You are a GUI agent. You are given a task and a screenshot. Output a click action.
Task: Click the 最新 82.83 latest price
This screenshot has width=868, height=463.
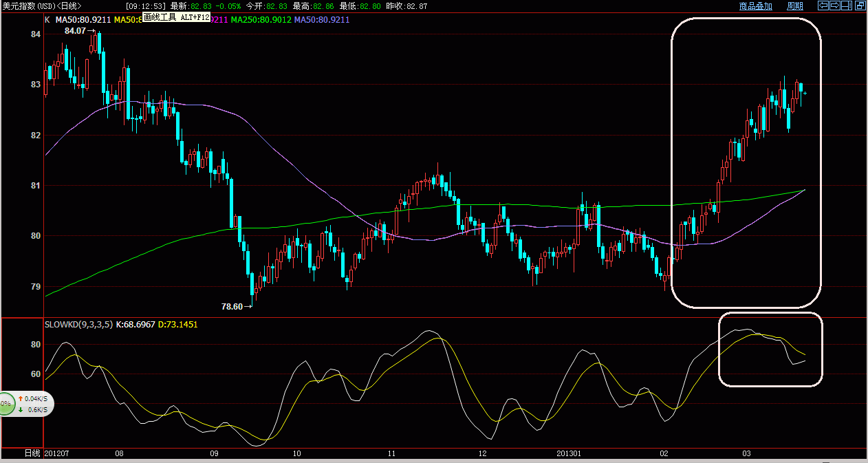coord(190,6)
